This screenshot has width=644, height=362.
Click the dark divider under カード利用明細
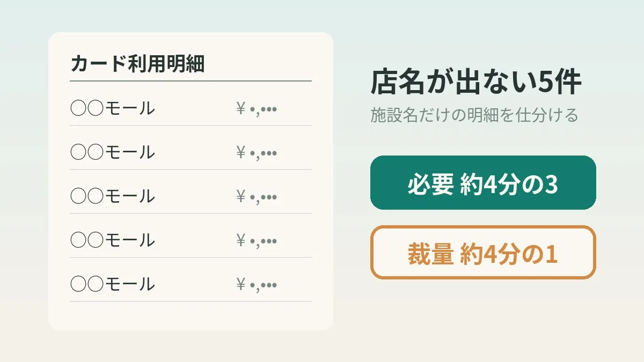[x=191, y=81]
